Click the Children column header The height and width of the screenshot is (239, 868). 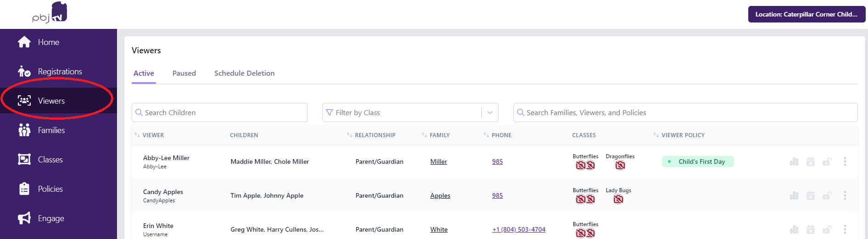click(244, 135)
